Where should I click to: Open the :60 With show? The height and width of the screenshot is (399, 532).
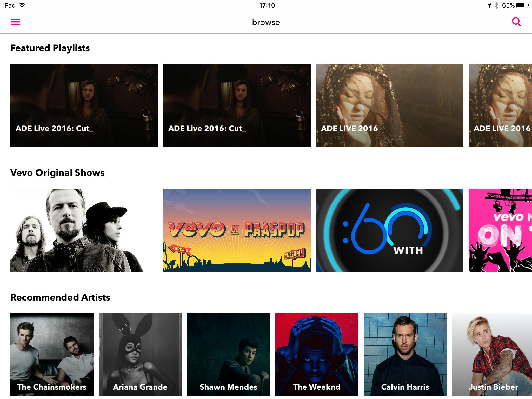[x=389, y=230]
